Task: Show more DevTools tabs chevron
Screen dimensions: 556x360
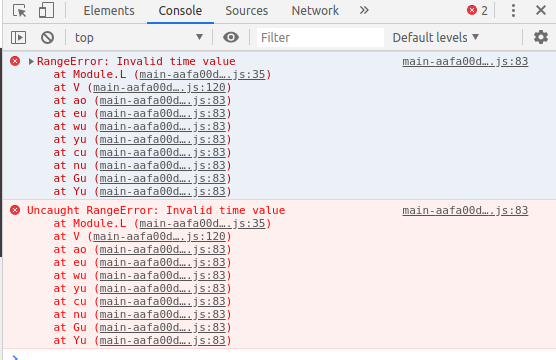Action: point(364,10)
